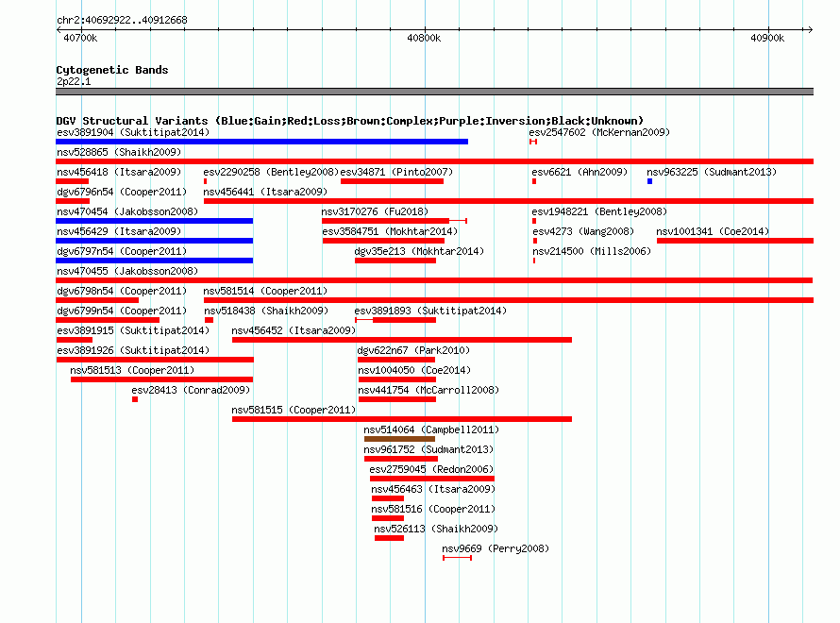The height and width of the screenshot is (623, 840).
Task: Click nsv581516 (Cooper2011) label
Action: [433, 509]
